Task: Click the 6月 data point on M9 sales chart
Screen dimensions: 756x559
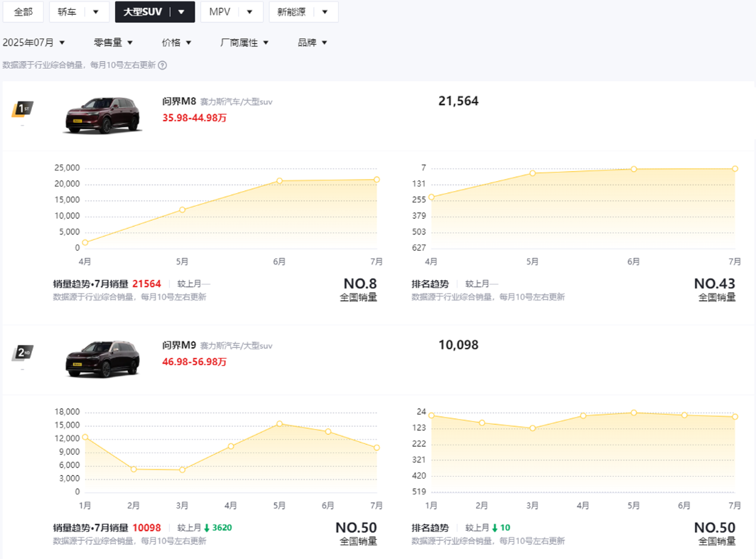Action: 328,432
